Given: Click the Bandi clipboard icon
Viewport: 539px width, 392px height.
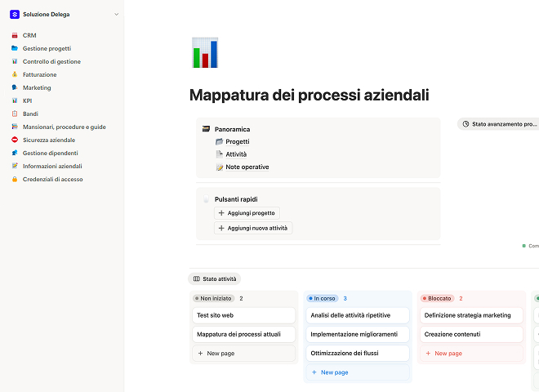Looking at the screenshot, I should (x=15, y=114).
